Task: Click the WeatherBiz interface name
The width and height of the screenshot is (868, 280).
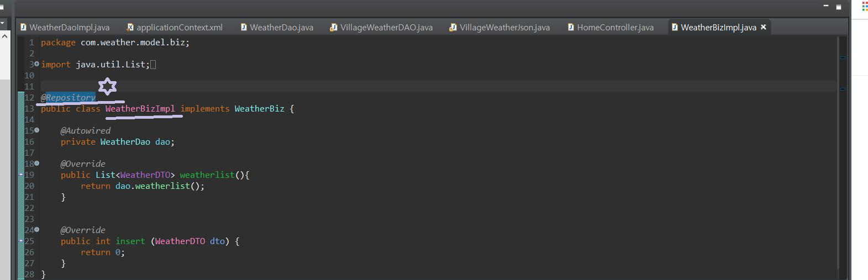Action: [259, 109]
